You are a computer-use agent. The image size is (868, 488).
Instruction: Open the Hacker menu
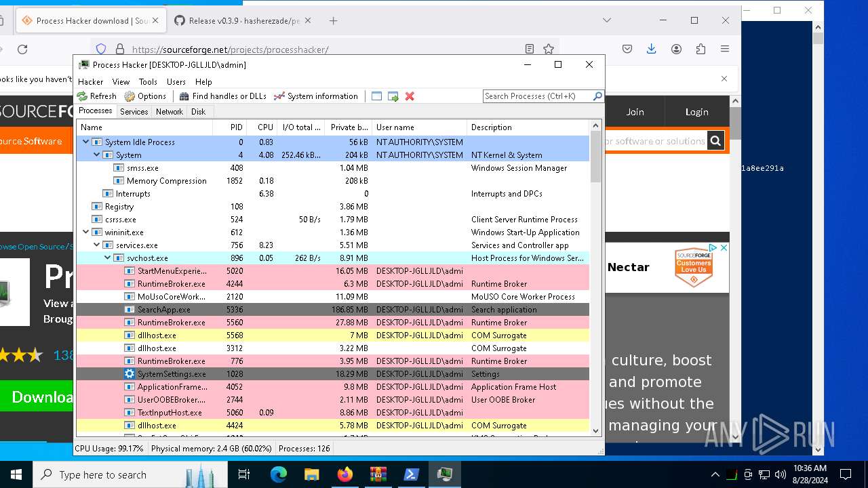click(x=91, y=81)
